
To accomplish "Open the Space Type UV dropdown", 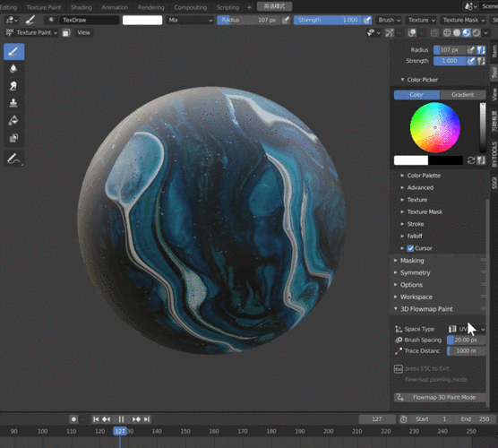I will point(467,329).
